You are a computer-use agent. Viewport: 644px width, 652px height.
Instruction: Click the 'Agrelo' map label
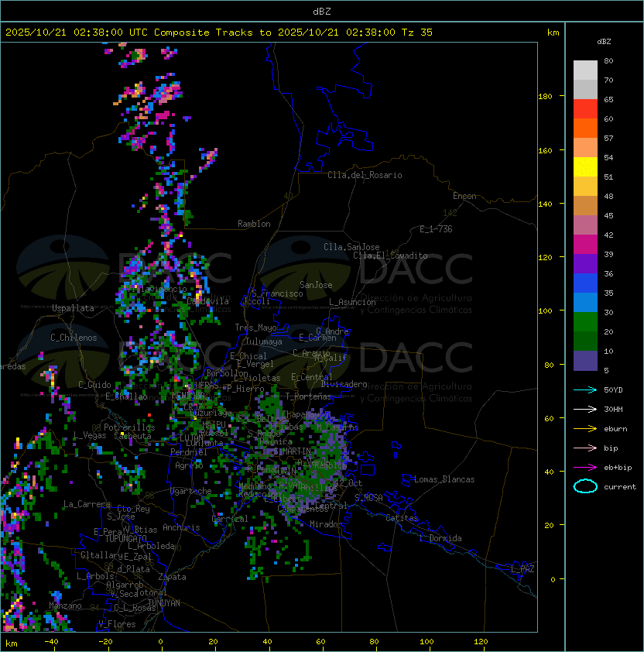(189, 465)
